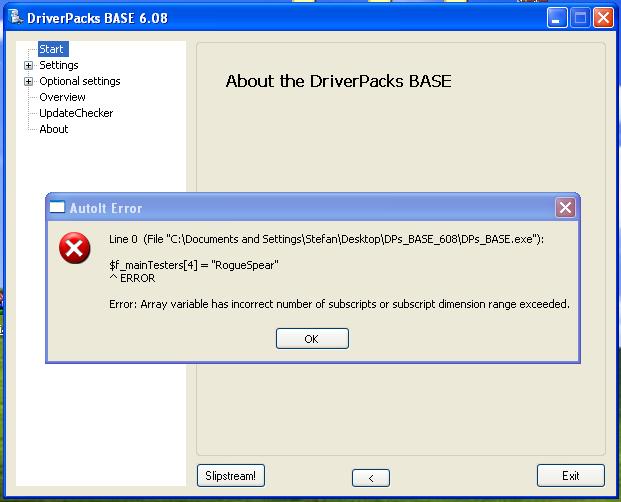Open the Overview page
Screen dimensions: 621x502
tap(62, 97)
